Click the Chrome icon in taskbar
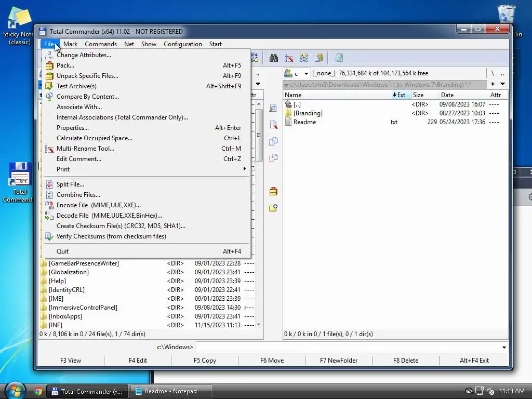Screen dimensions: 532x399 [38, 391]
